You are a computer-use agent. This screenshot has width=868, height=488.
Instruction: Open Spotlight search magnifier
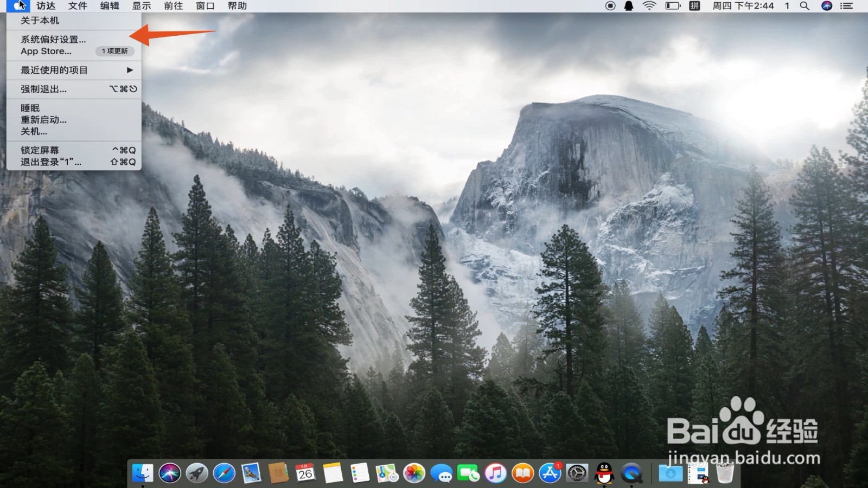(x=805, y=6)
